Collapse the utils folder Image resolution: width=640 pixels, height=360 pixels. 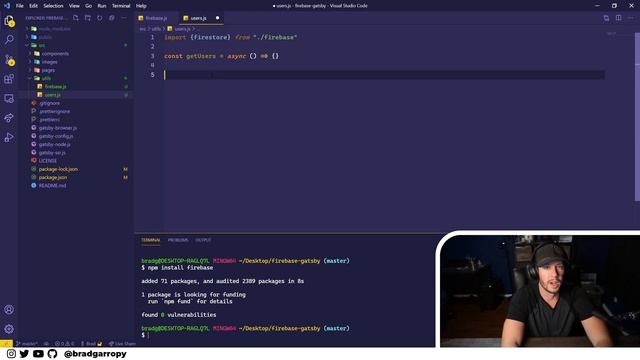pyautogui.click(x=46, y=78)
